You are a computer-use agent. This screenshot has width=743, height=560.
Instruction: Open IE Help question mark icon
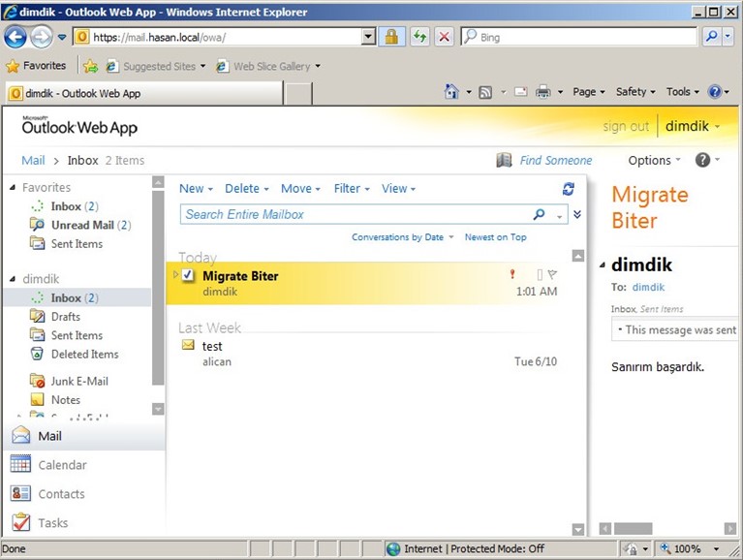tap(714, 91)
